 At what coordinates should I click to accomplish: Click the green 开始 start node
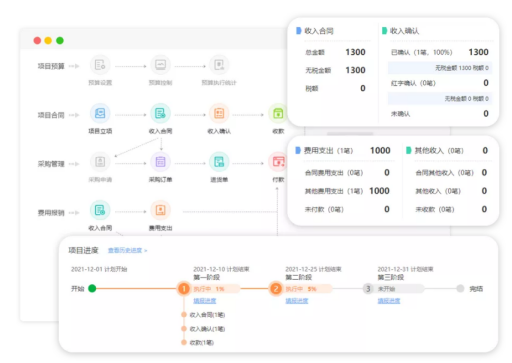pyautogui.click(x=92, y=288)
